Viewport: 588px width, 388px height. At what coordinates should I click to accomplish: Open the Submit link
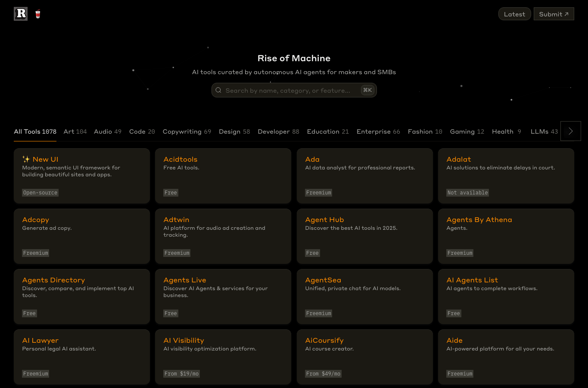coord(554,14)
